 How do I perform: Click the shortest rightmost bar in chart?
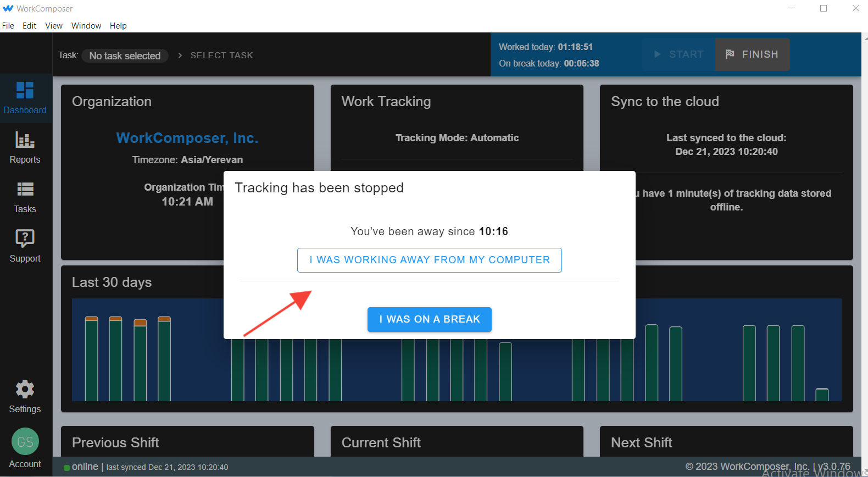coord(822,395)
